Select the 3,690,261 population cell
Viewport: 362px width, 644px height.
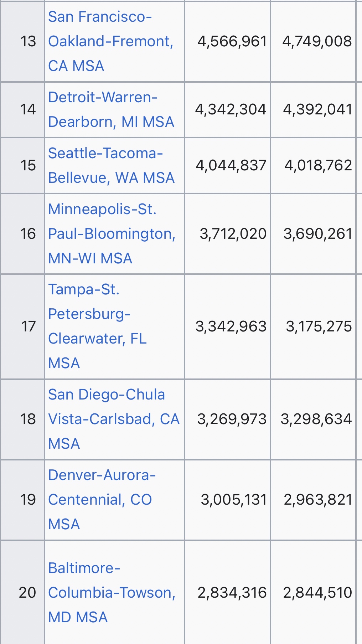[317, 234]
